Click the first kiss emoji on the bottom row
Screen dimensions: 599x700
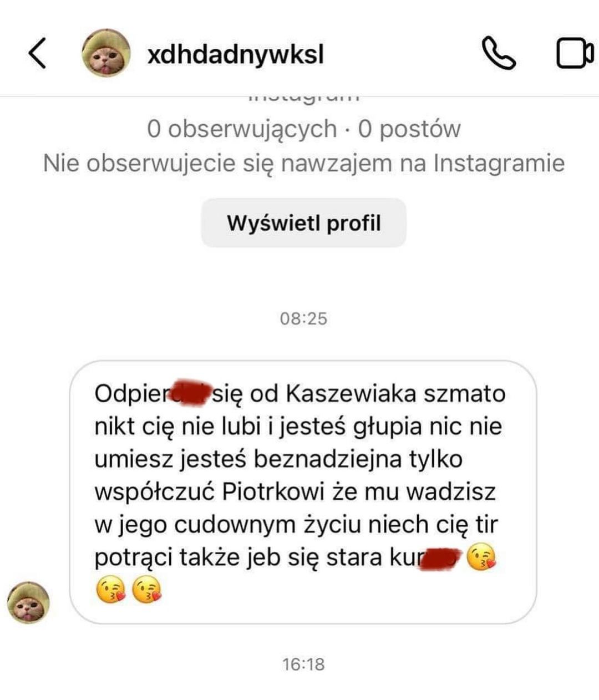coord(111,590)
